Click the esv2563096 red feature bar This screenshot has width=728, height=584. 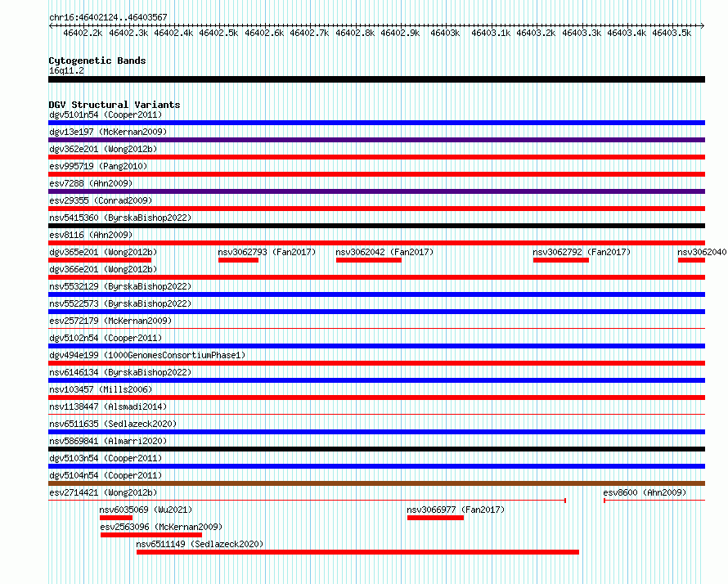point(151,535)
